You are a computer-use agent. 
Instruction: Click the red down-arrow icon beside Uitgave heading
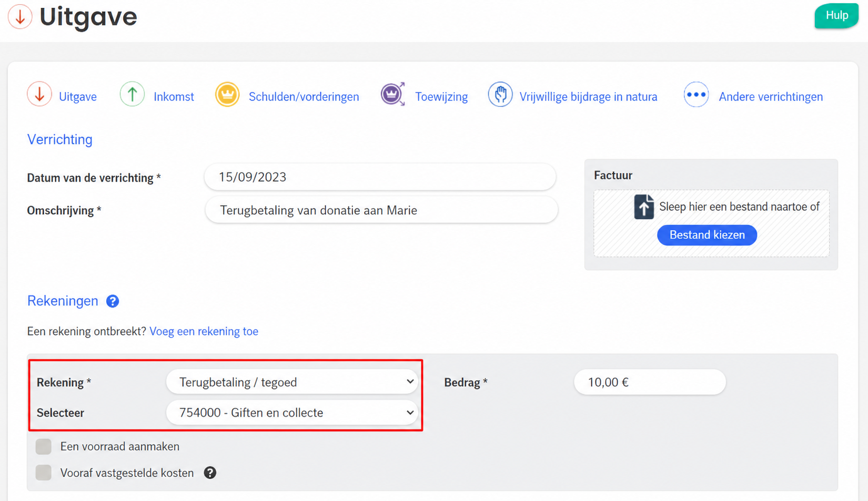pyautogui.click(x=20, y=16)
